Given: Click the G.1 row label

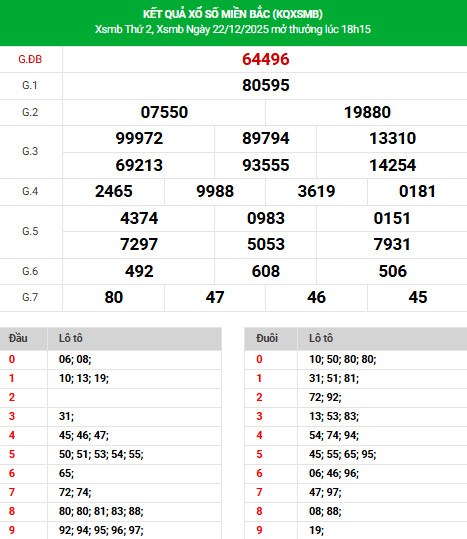Looking at the screenshot, I should [30, 85].
